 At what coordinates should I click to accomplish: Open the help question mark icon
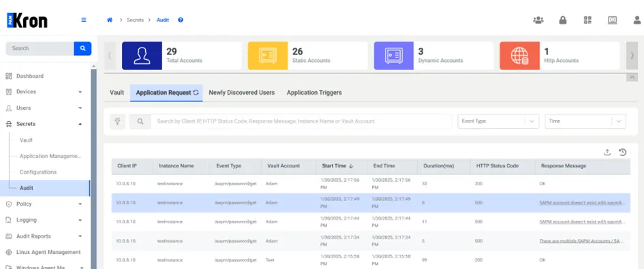pos(181,20)
